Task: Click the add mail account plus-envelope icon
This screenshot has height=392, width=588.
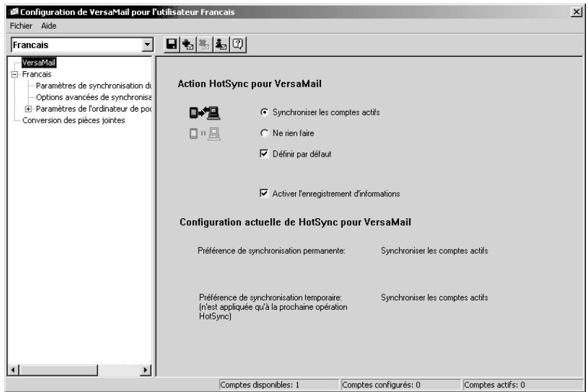Action: tap(188, 44)
